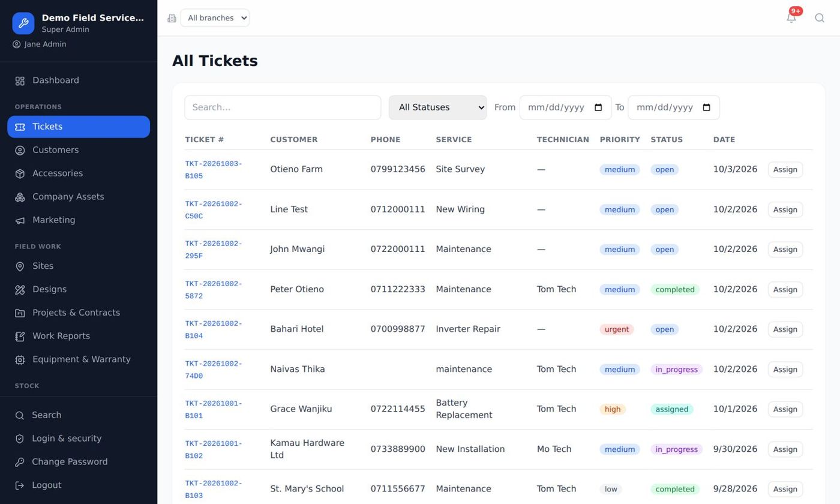Open the All Statuses filter dropdown

[437, 107]
